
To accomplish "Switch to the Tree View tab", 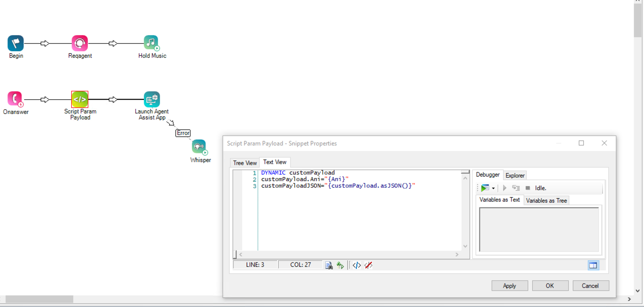I will click(245, 163).
